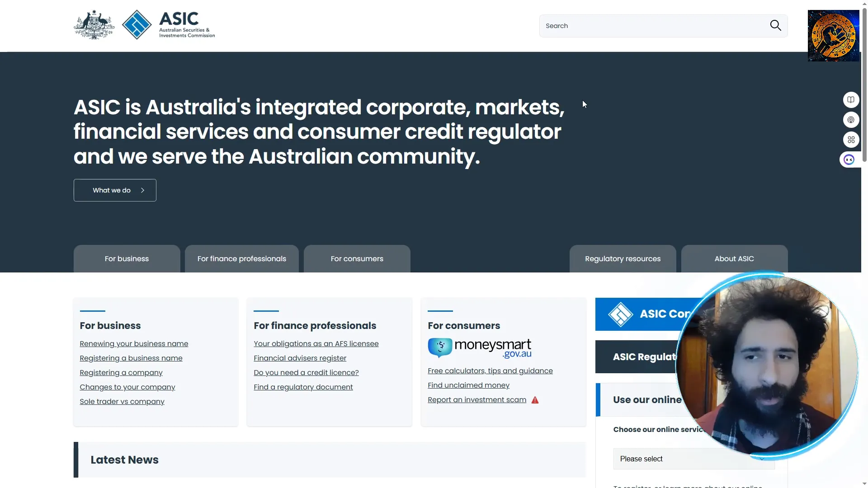
Task: Switch to the For business tab
Action: pyautogui.click(x=127, y=258)
